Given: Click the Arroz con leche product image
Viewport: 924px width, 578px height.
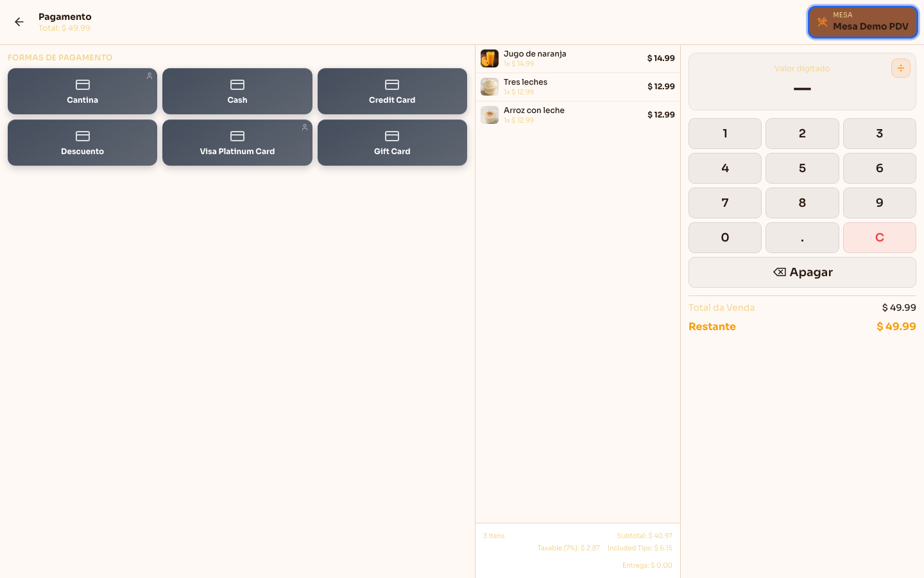Looking at the screenshot, I should pyautogui.click(x=490, y=115).
